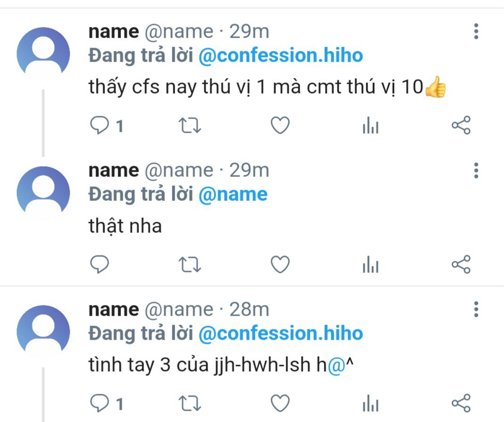The image size is (504, 422).
Task: Share the 'thấy cfs nay thú vị' tweet
Action: click(x=461, y=125)
